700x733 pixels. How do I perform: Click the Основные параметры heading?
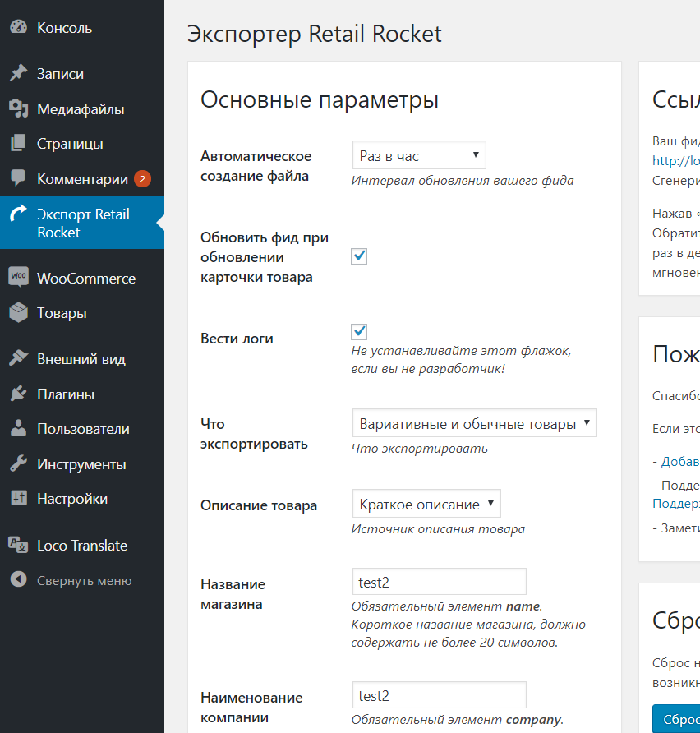[320, 100]
